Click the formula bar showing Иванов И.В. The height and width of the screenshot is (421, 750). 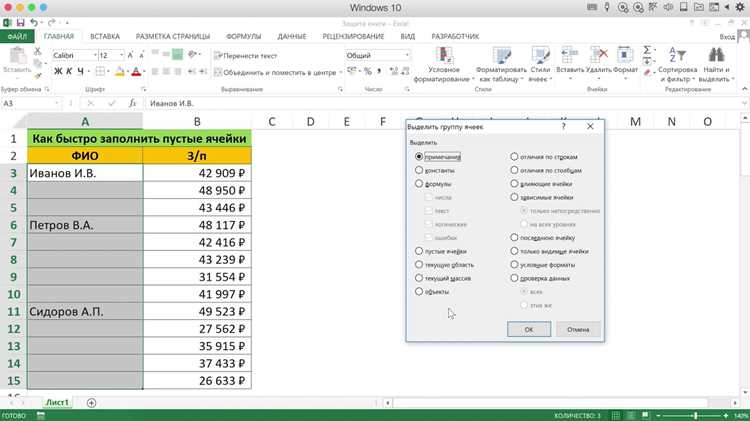click(x=442, y=103)
